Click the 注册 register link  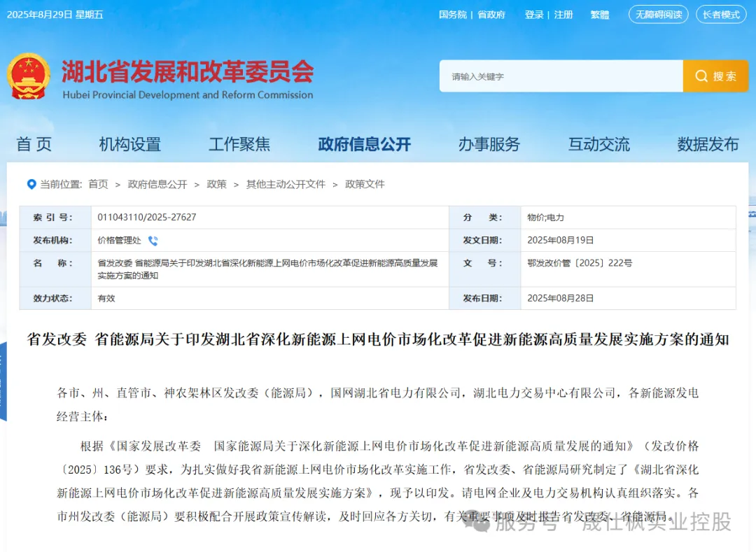[563, 15]
